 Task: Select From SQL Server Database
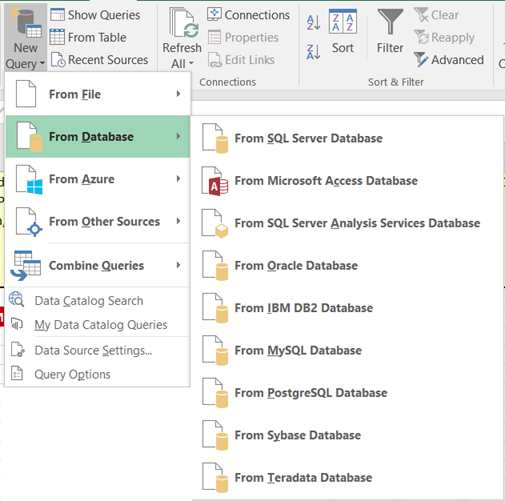pyautogui.click(x=347, y=138)
